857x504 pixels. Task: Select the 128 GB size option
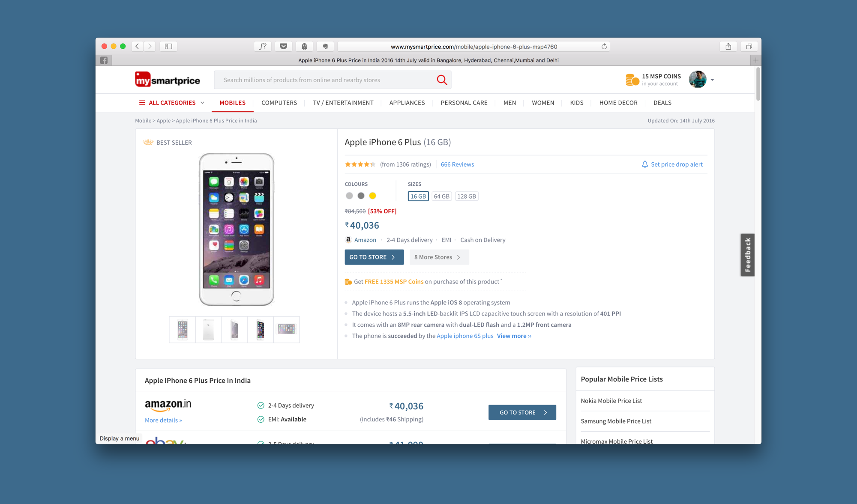[467, 196]
